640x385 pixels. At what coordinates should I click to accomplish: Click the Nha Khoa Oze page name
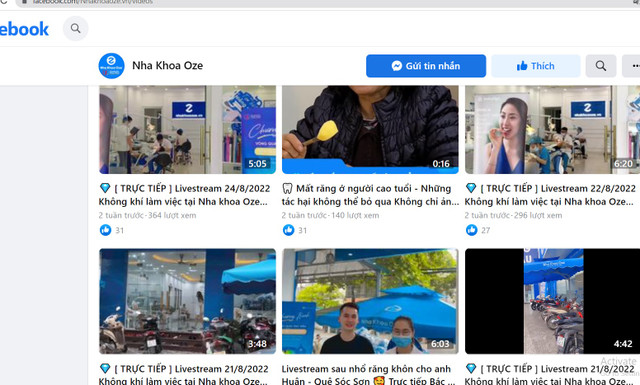(167, 65)
